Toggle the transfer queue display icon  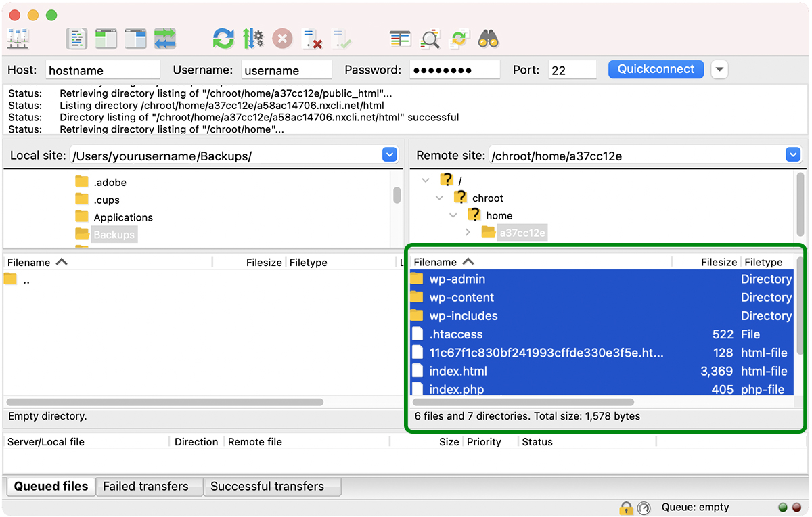[x=165, y=39]
